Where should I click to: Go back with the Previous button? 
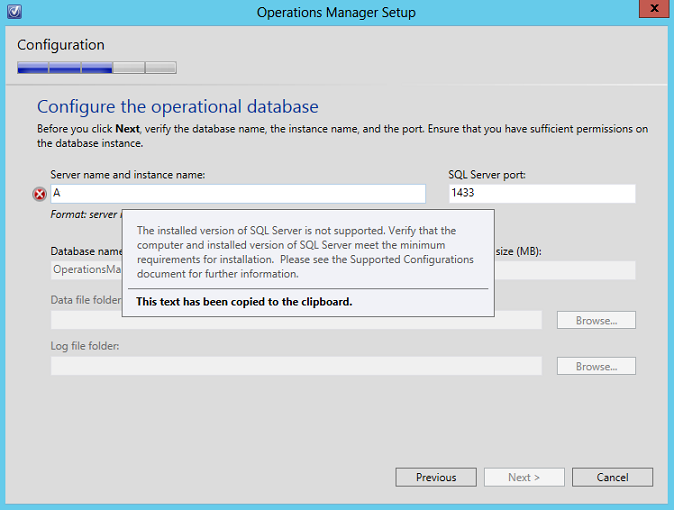pyautogui.click(x=436, y=477)
